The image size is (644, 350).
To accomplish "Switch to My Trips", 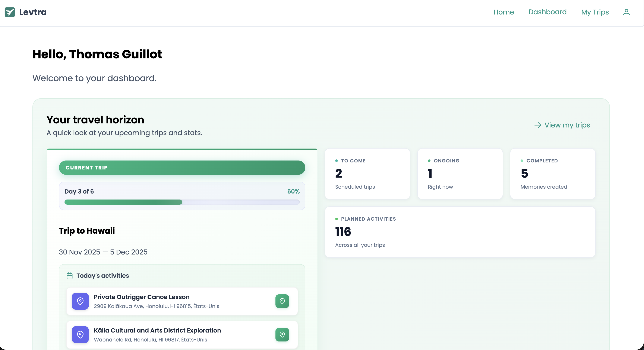I will point(595,12).
